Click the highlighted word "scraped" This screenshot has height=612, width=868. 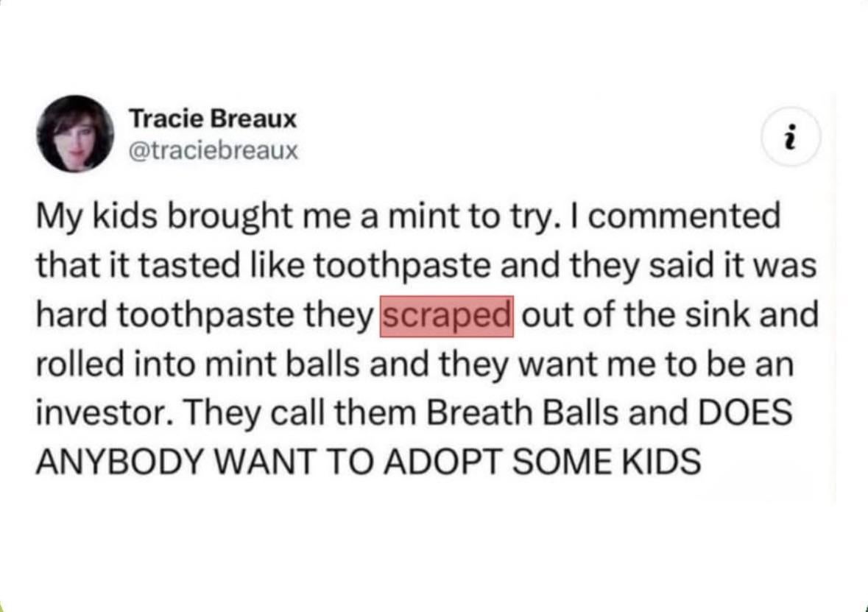(446, 317)
